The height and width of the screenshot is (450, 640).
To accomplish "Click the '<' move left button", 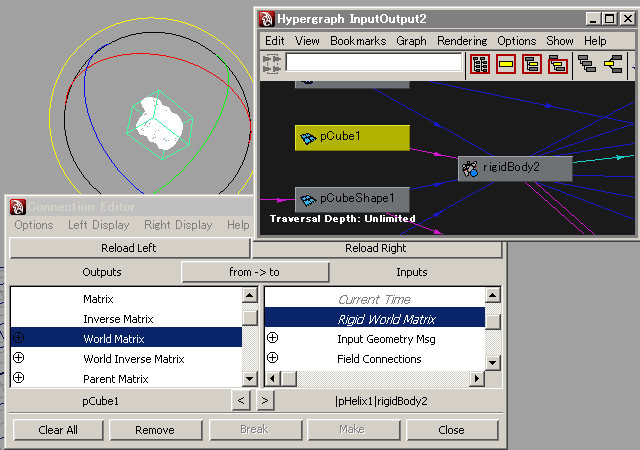I will [x=241, y=401].
